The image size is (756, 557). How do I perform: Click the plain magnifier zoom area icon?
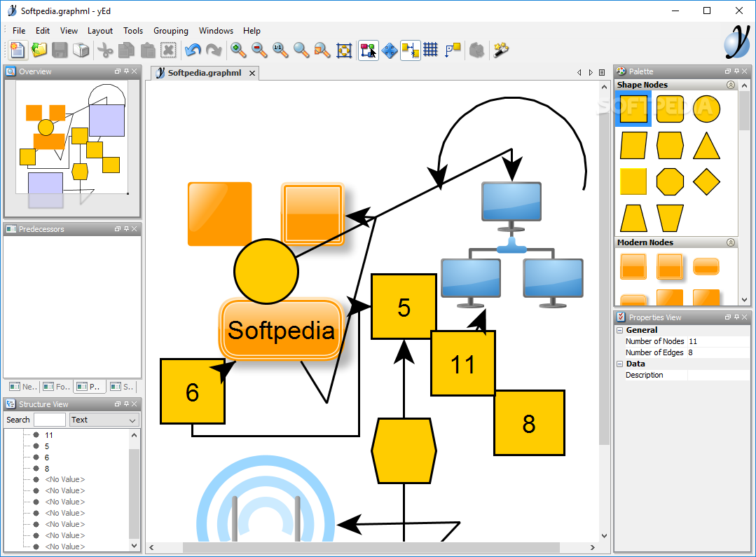click(301, 50)
